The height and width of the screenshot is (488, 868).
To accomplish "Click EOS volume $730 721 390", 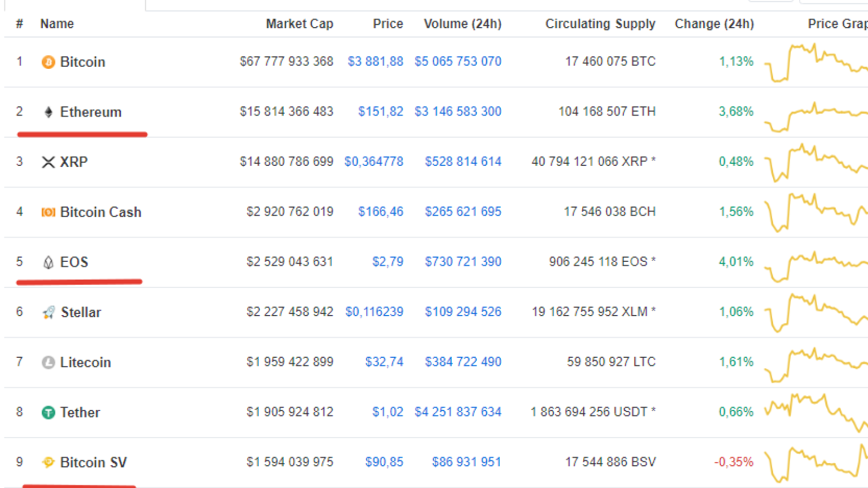I will click(463, 262).
